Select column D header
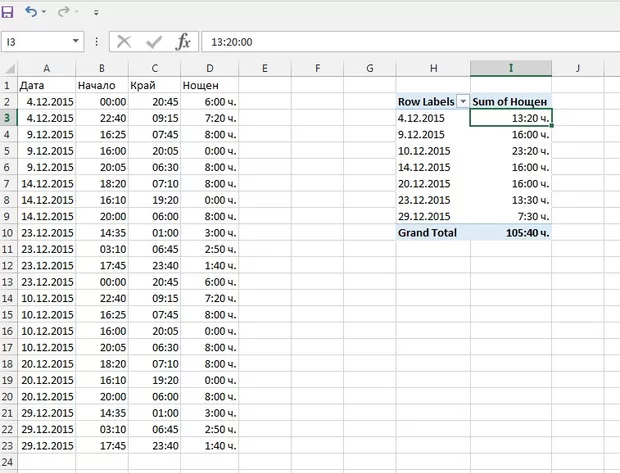 click(x=211, y=68)
